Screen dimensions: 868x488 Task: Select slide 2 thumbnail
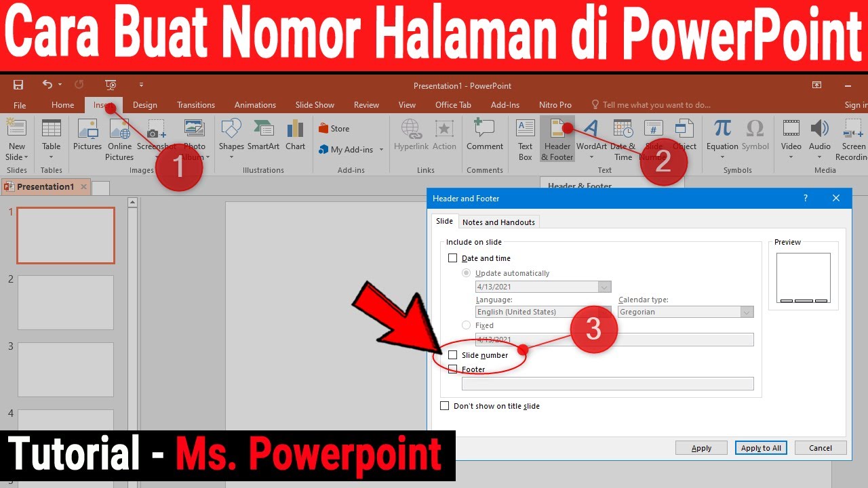(x=66, y=302)
